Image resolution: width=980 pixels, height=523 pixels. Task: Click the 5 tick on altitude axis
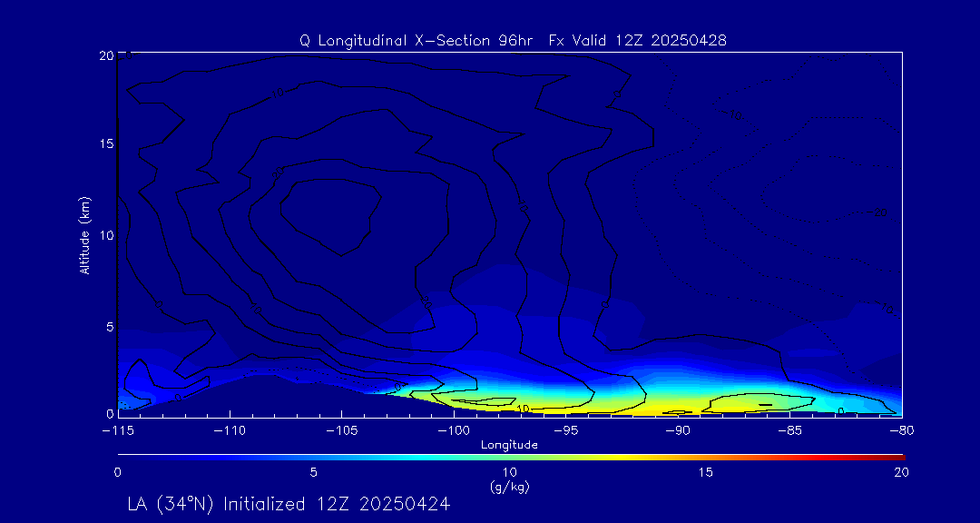click(110, 327)
